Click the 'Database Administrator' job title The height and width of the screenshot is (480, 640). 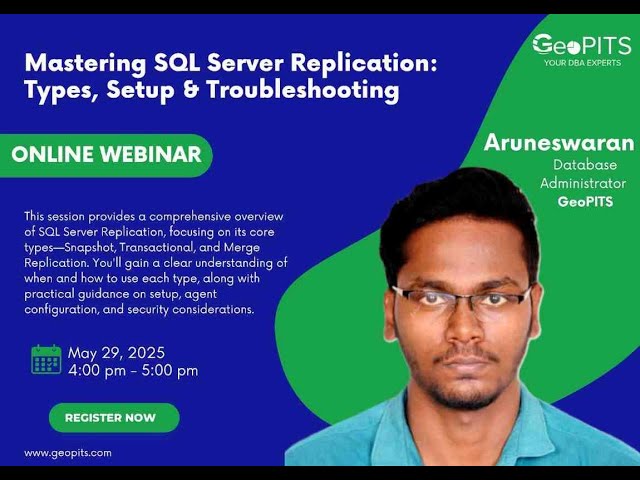click(x=584, y=174)
